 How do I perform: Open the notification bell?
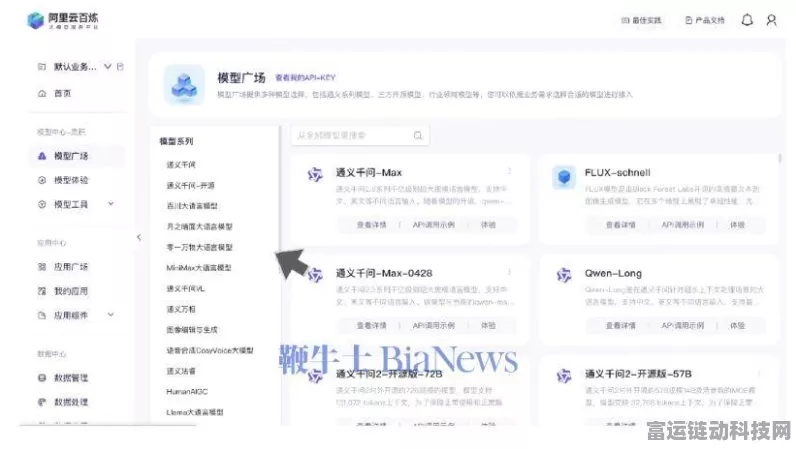pos(747,20)
